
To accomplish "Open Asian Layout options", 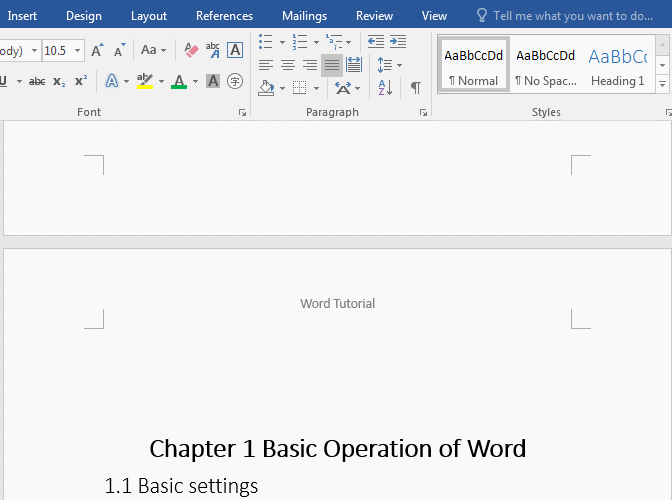I will 343,88.
